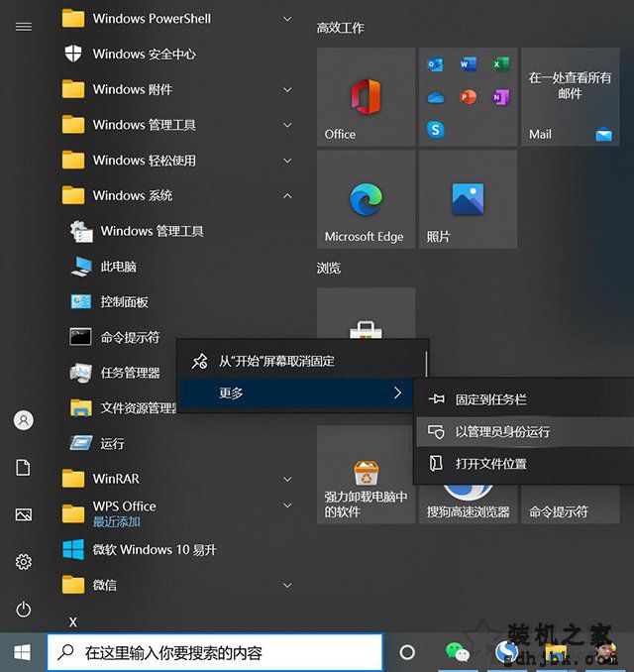Open OneNote icon in Office apps tile
Viewport: 634px width, 672px height.
[x=501, y=97]
